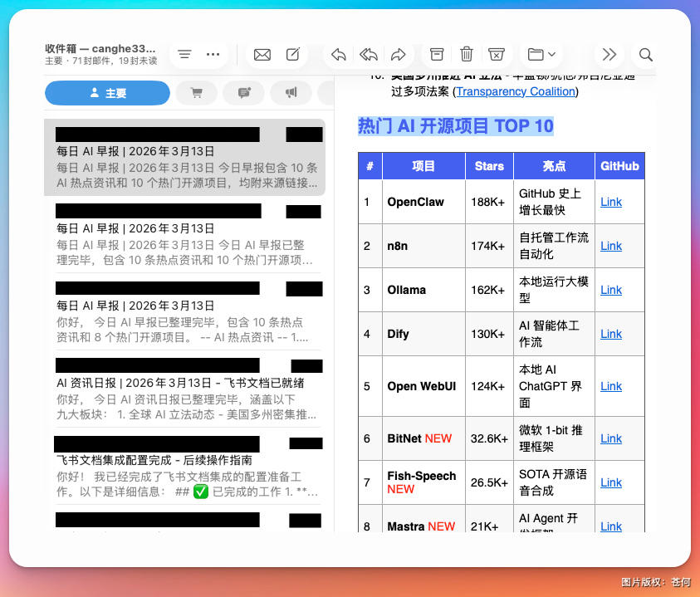Viewport: 700px width, 597px height.
Task: Compose a new email message
Action: (x=292, y=55)
